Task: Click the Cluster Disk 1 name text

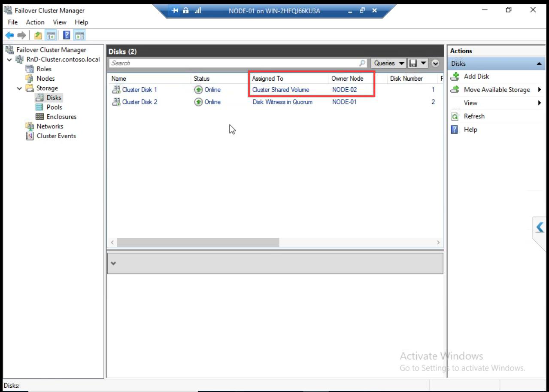Action: pos(140,90)
